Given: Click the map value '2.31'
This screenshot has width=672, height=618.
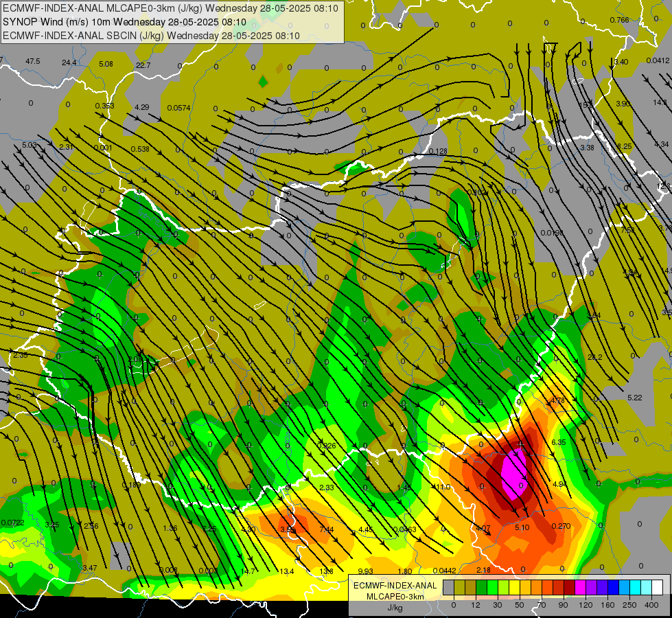Looking at the screenshot, I should [x=67, y=147].
